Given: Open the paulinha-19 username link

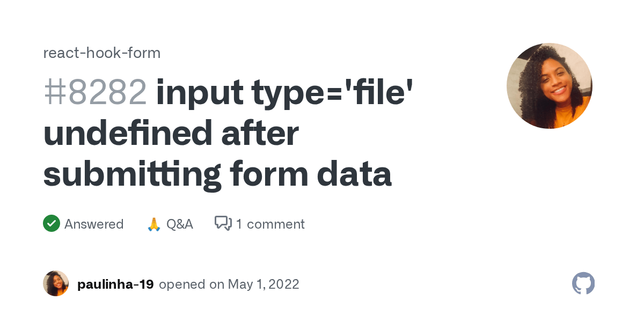Looking at the screenshot, I should pyautogui.click(x=115, y=284).
